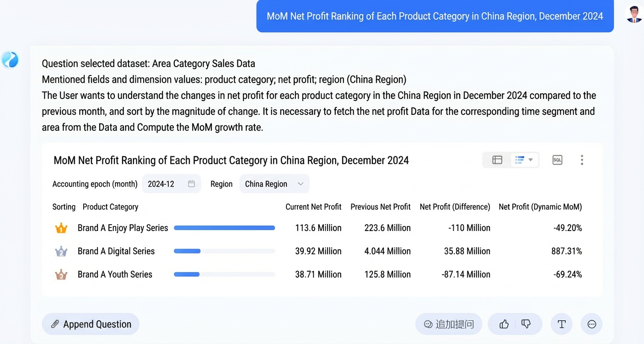Click the gold crown rank icon
644x344 pixels.
click(x=61, y=228)
